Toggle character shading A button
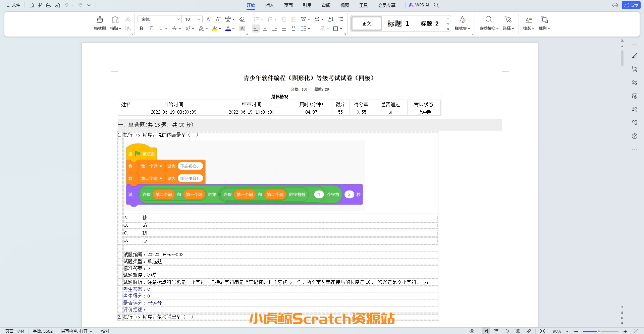Screen dimensions: 644x334 coord(242,29)
